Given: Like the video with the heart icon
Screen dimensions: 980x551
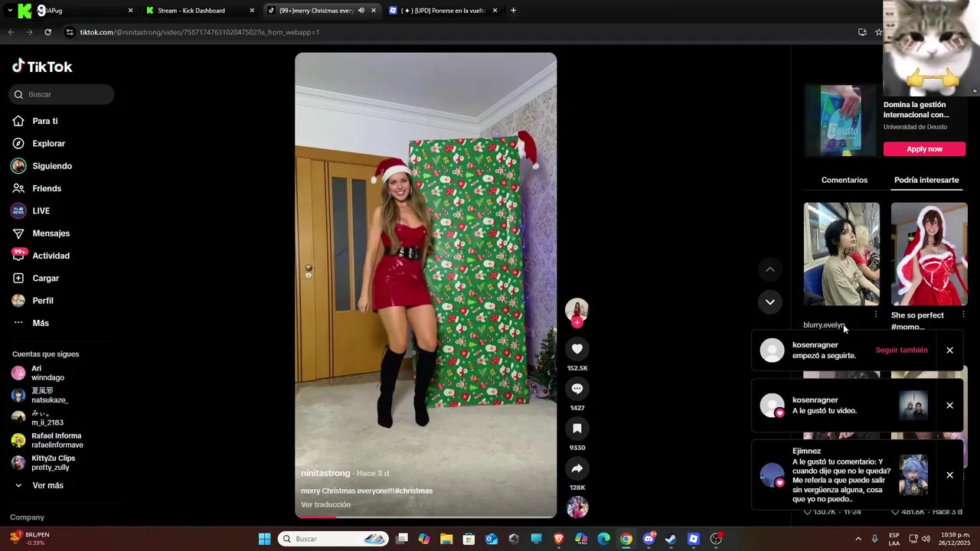Looking at the screenshot, I should coord(577,349).
